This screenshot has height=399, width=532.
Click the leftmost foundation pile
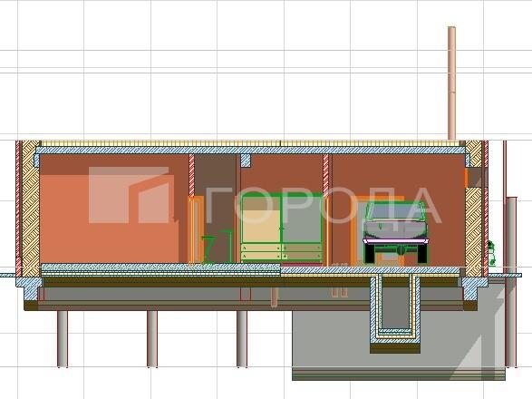point(63,338)
